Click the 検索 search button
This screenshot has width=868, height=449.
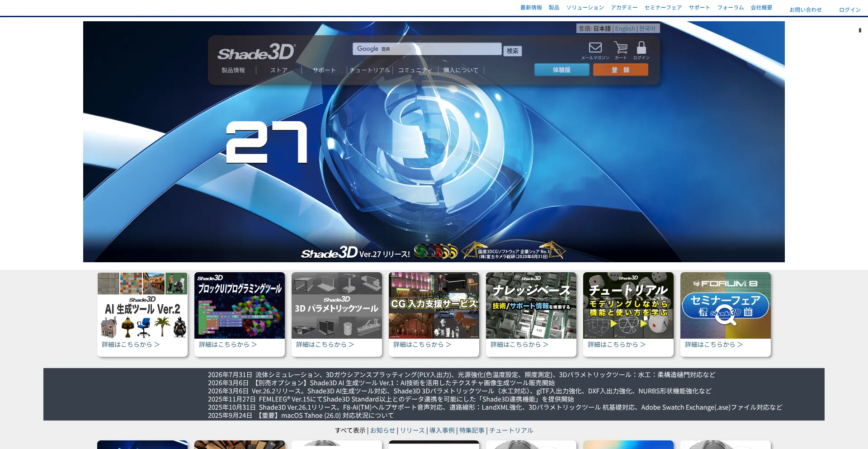point(513,51)
